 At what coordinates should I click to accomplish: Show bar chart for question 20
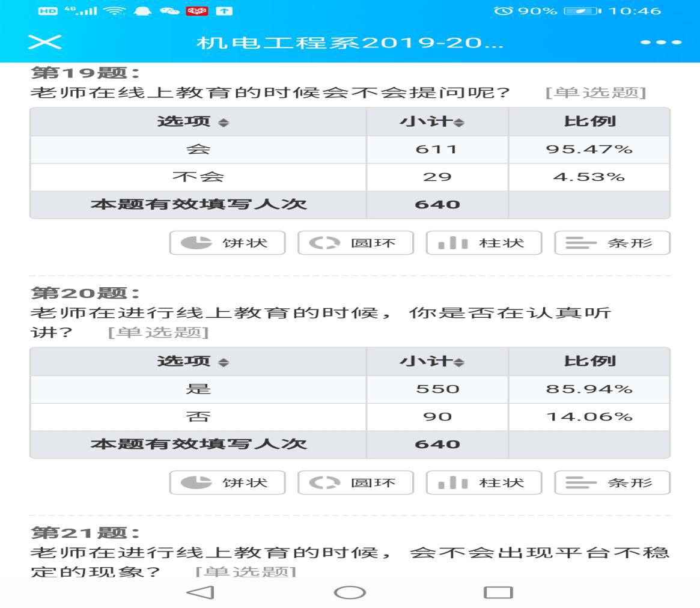611,482
